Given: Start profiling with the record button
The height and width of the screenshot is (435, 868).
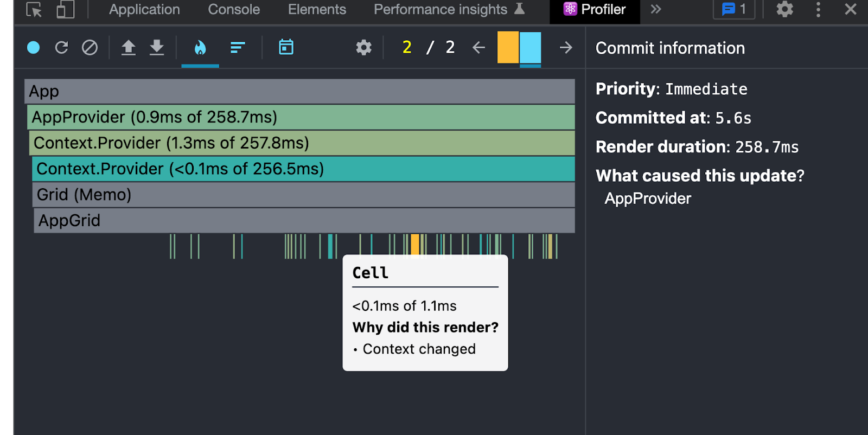Looking at the screenshot, I should coord(34,48).
